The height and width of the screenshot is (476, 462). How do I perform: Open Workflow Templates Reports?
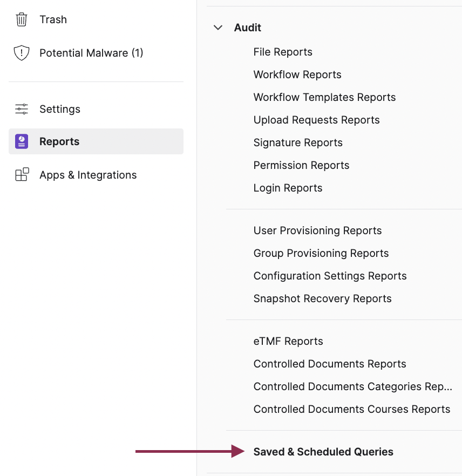324,97
